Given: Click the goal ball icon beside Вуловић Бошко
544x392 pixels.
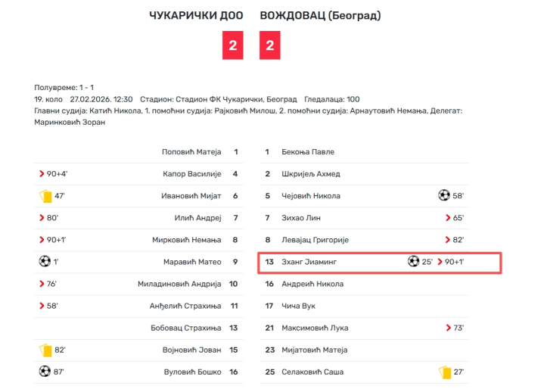Looking at the screenshot, I should pos(44,372).
